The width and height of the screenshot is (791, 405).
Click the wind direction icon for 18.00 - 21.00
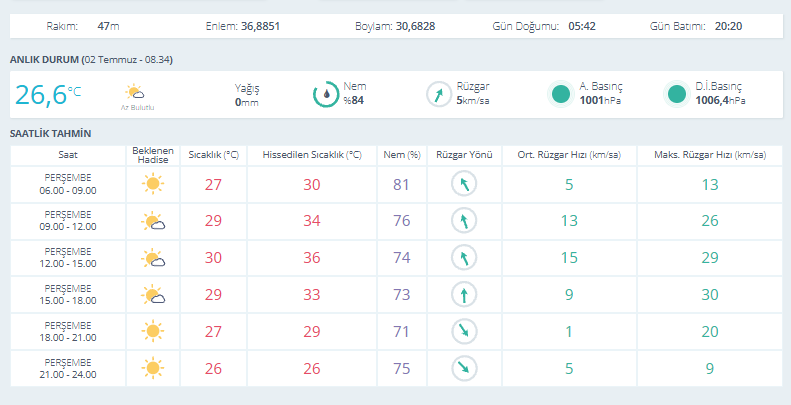pos(464,331)
